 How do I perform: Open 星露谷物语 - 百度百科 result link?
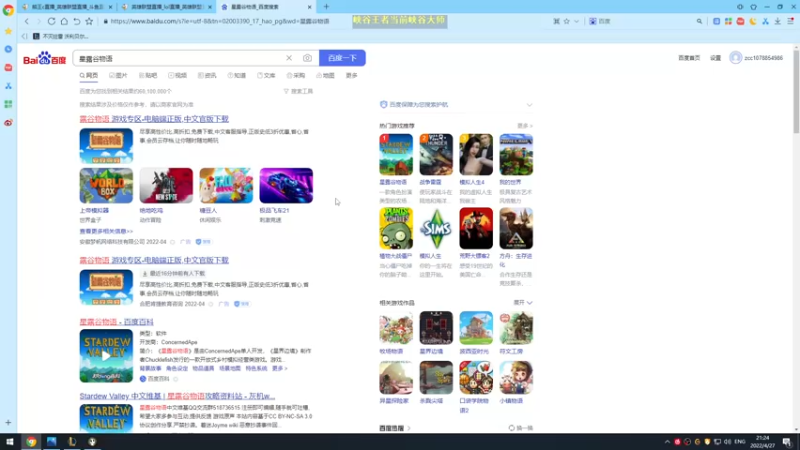(116, 322)
